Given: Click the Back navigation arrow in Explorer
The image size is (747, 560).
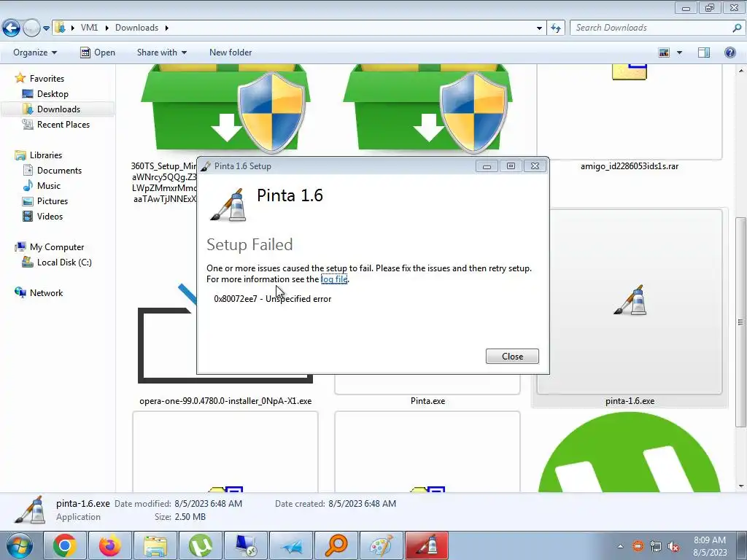Looking at the screenshot, I should (x=12, y=28).
